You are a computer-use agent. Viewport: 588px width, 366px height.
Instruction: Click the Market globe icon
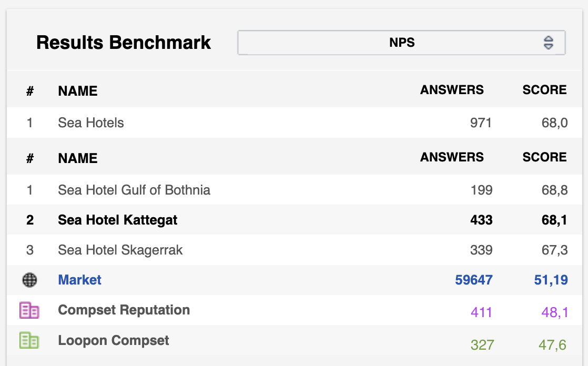pos(29,280)
